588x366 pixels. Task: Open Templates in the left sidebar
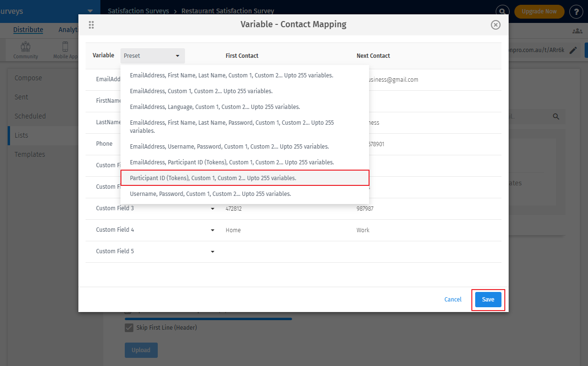[x=30, y=154]
